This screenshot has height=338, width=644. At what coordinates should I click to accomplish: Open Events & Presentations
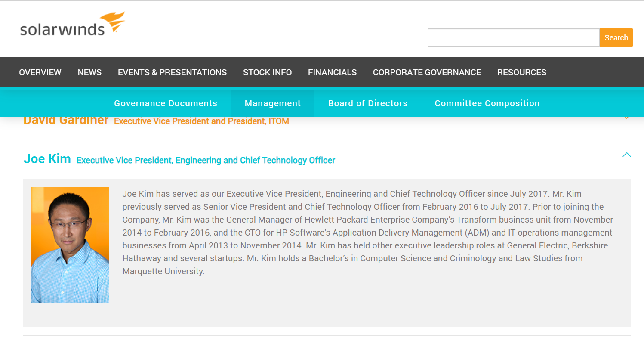pyautogui.click(x=172, y=72)
